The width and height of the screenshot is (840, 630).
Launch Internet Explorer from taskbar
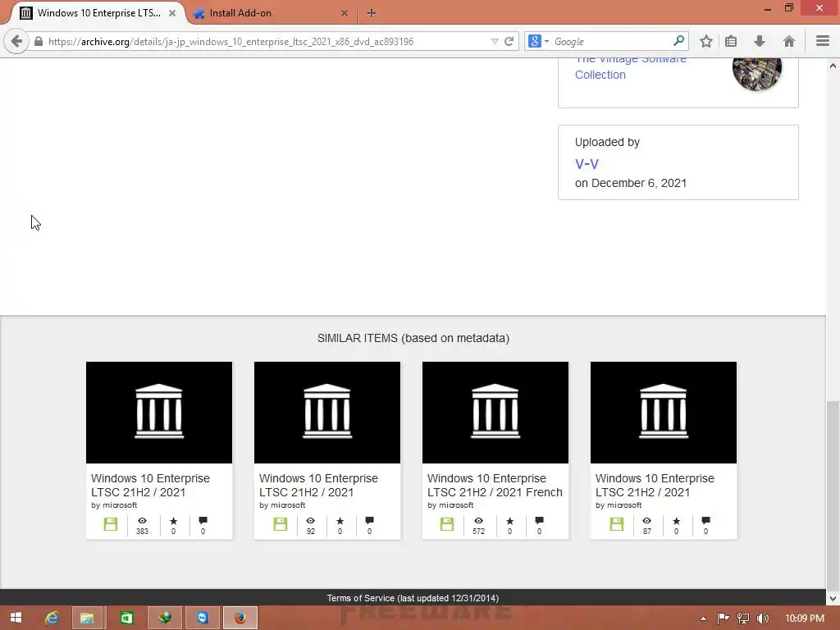click(x=52, y=618)
